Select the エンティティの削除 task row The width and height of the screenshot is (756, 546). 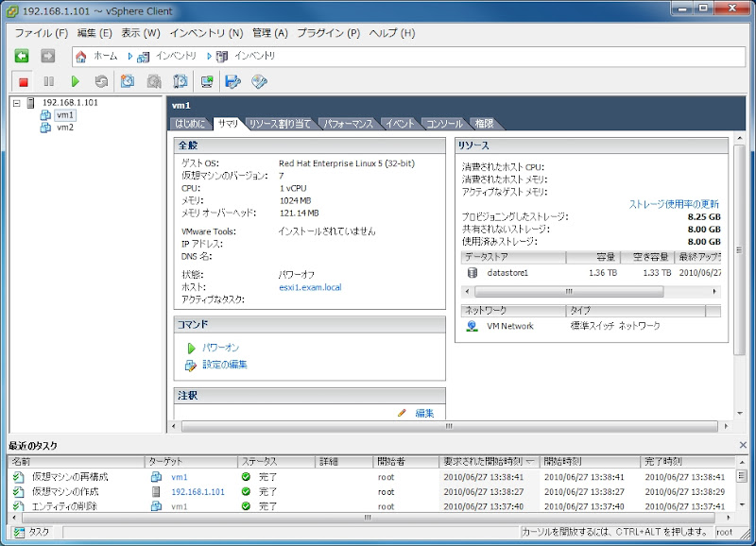pos(371,506)
